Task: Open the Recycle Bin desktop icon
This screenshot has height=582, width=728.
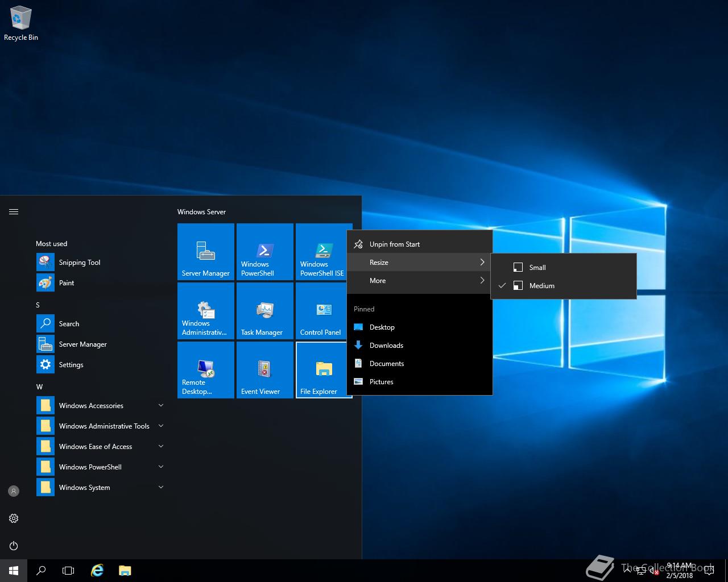Action: click(21, 23)
